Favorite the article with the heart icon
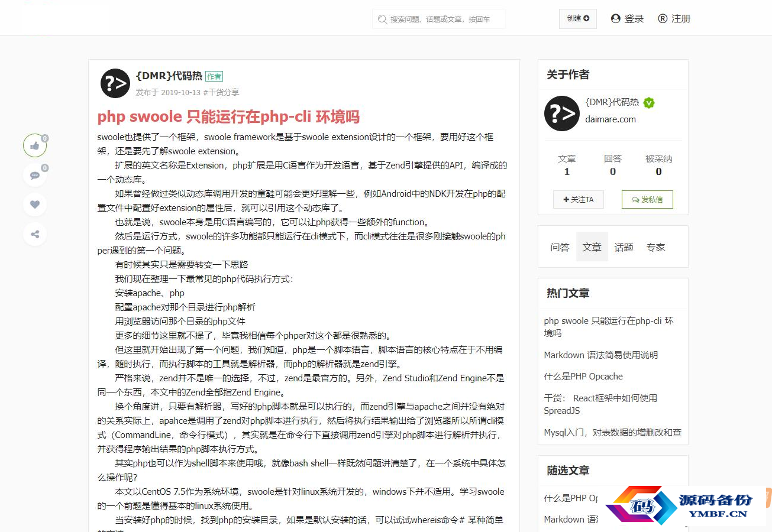The image size is (772, 532). 35,205
